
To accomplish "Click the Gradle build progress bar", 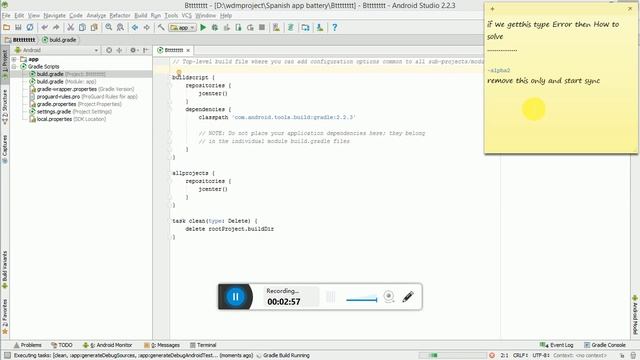I will coord(452,356).
